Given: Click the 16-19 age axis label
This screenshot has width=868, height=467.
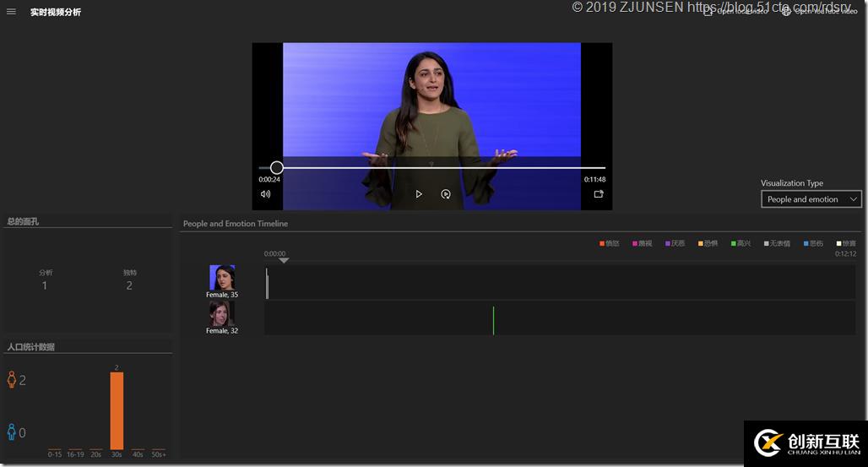Looking at the screenshot, I should 75,454.
